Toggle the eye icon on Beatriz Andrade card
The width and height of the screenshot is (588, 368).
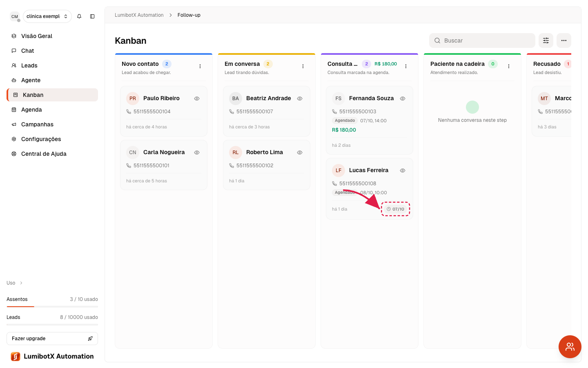[300, 99]
